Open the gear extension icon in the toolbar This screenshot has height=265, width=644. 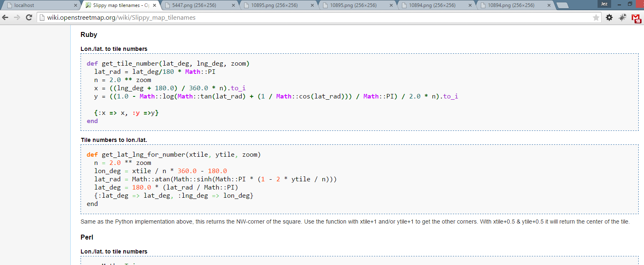(609, 18)
